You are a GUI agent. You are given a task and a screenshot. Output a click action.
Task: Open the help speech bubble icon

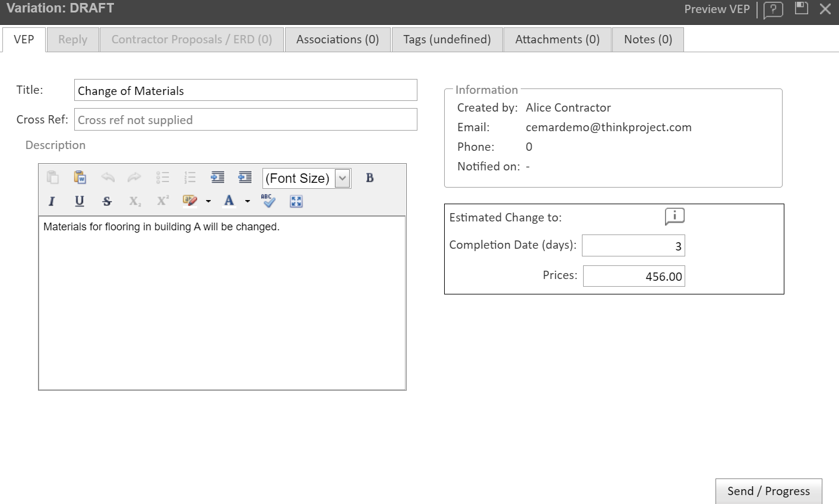(x=773, y=9)
